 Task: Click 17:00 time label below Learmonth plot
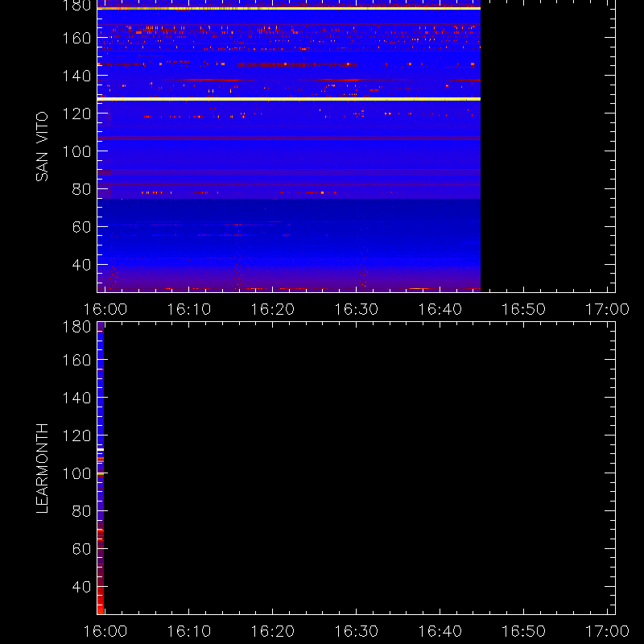pos(608,631)
